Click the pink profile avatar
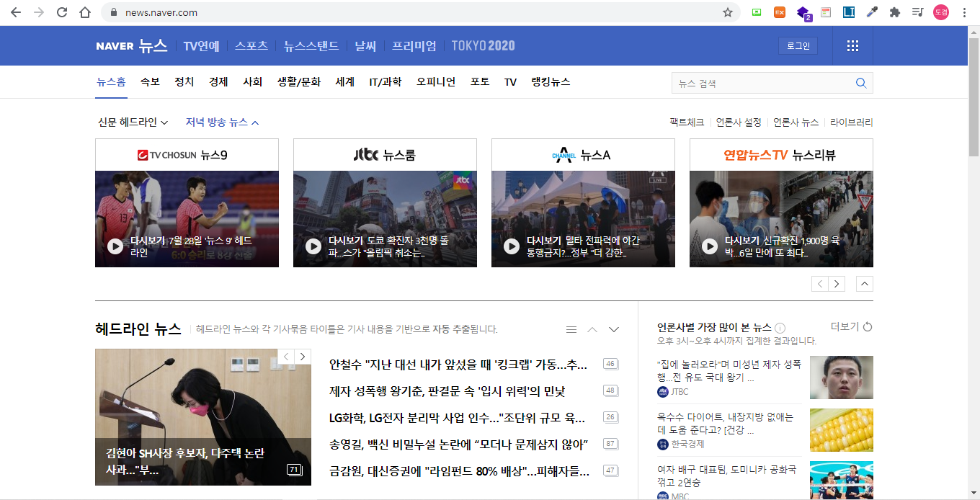 [941, 12]
